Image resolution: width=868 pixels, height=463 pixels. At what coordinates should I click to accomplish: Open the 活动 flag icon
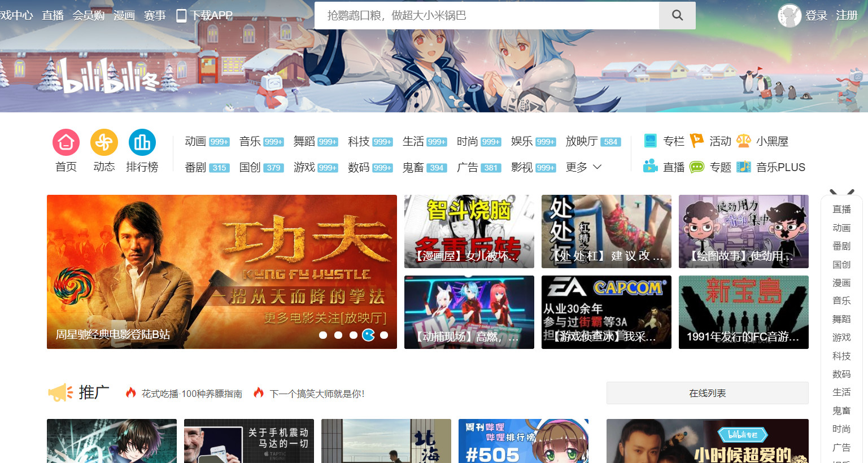(697, 141)
